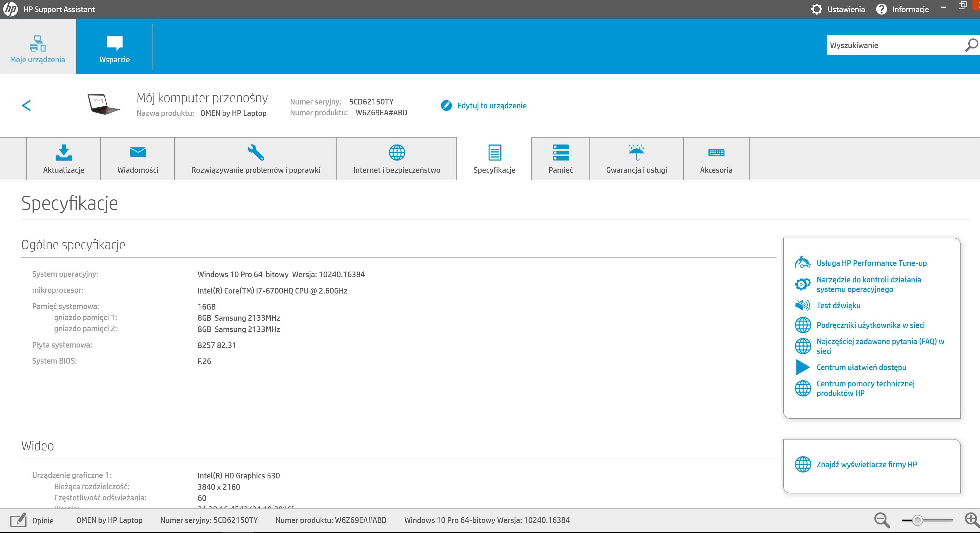This screenshot has height=533, width=980.
Task: Open Edytuj to urządzenie link
Action: click(492, 105)
